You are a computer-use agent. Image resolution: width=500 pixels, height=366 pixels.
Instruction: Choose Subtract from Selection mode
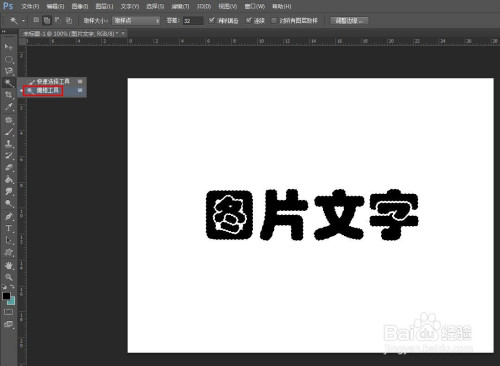[58, 20]
